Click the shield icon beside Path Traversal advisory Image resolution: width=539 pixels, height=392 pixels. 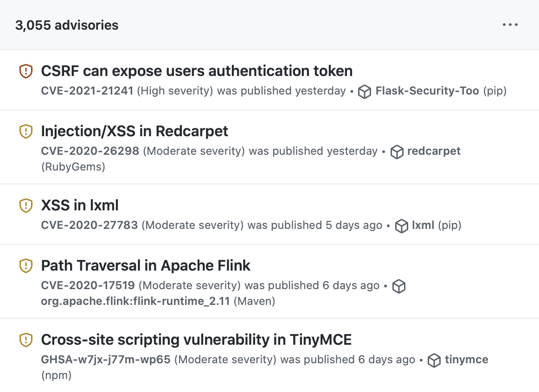click(x=26, y=266)
